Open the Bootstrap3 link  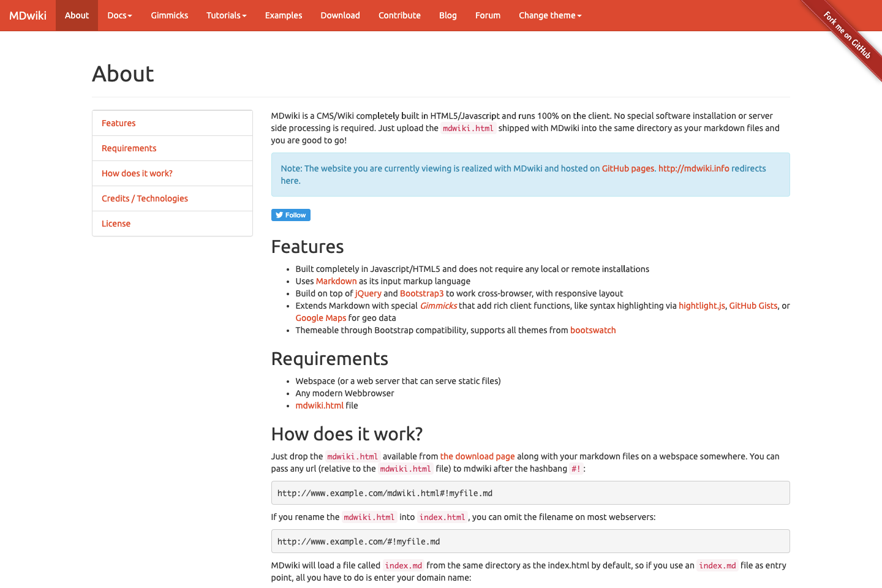pos(421,293)
